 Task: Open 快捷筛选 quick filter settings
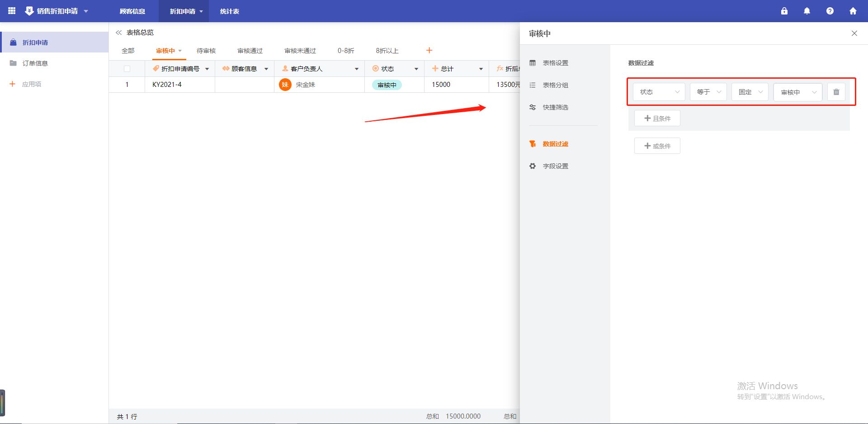[x=533, y=107]
